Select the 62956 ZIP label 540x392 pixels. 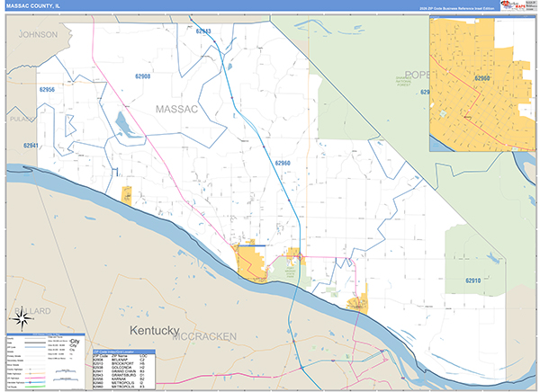coord(47,90)
